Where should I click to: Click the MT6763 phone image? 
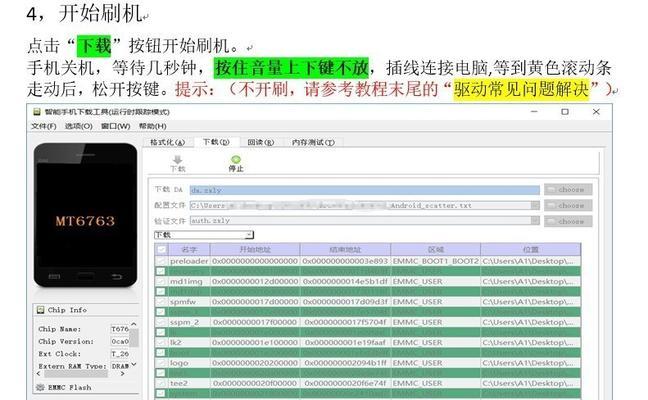(86, 215)
